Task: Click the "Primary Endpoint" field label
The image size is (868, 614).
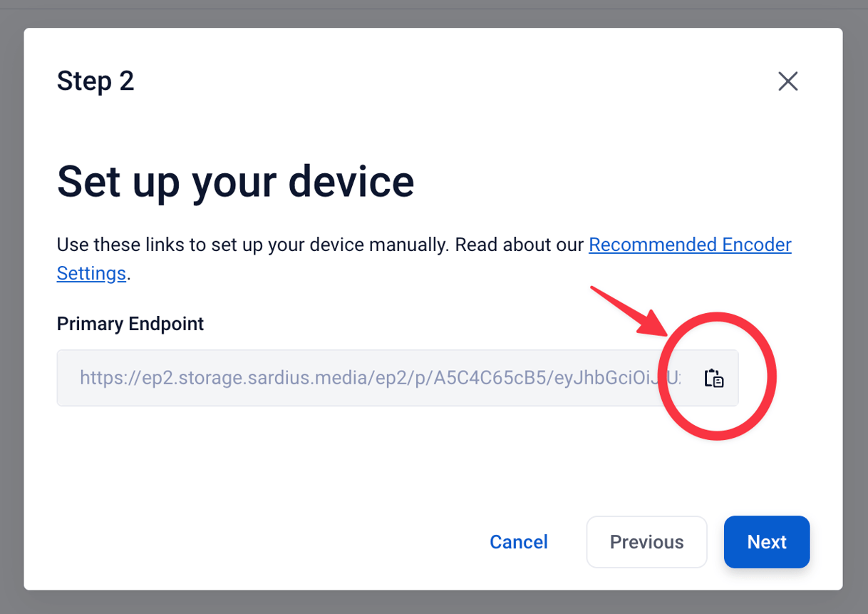Action: pyautogui.click(x=130, y=324)
